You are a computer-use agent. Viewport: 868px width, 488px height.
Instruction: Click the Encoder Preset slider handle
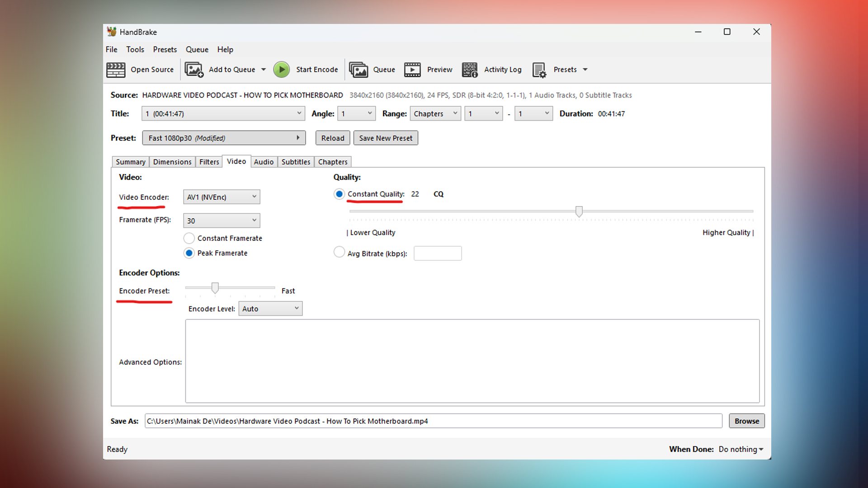[x=215, y=287]
